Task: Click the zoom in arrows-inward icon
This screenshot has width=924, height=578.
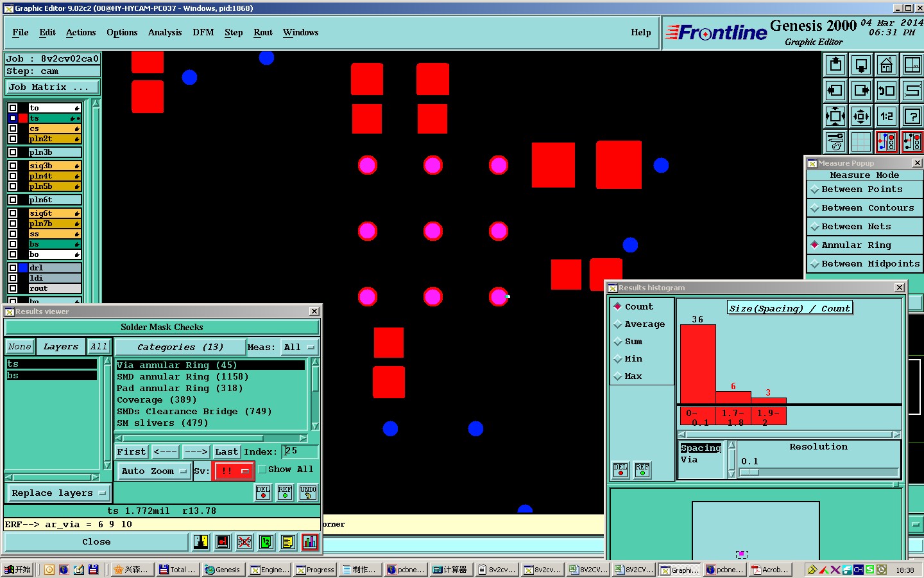Action: (835, 116)
